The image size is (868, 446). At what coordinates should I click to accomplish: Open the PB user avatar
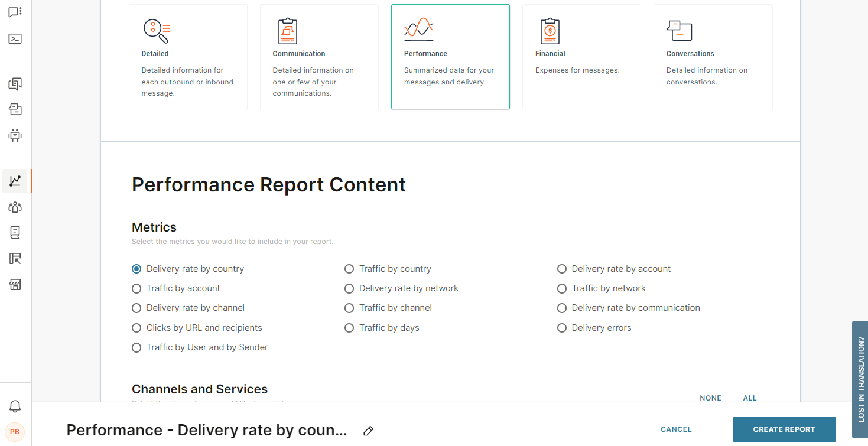click(x=15, y=432)
